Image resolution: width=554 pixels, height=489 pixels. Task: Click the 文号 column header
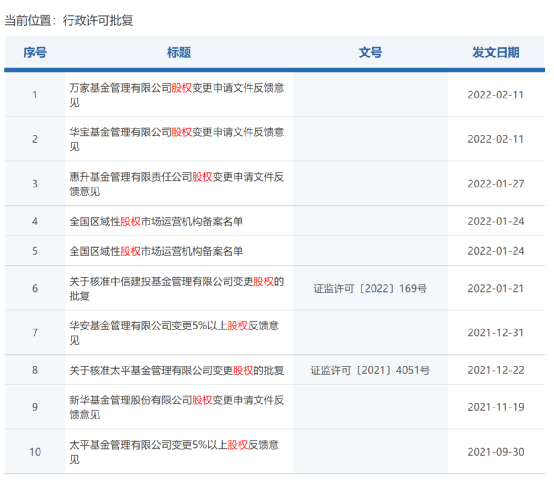pos(370,53)
